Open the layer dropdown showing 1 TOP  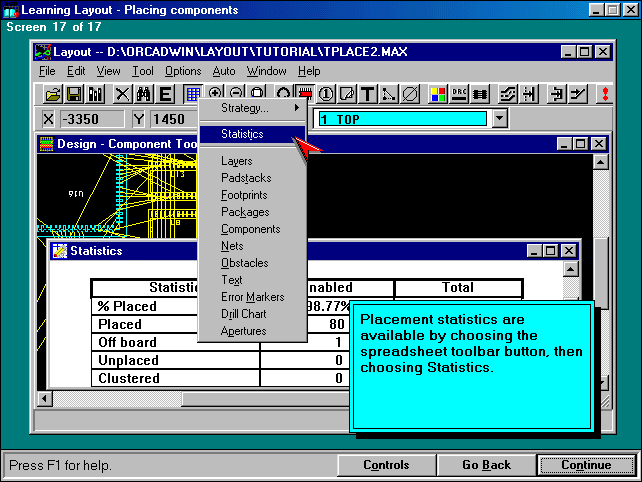coord(500,118)
